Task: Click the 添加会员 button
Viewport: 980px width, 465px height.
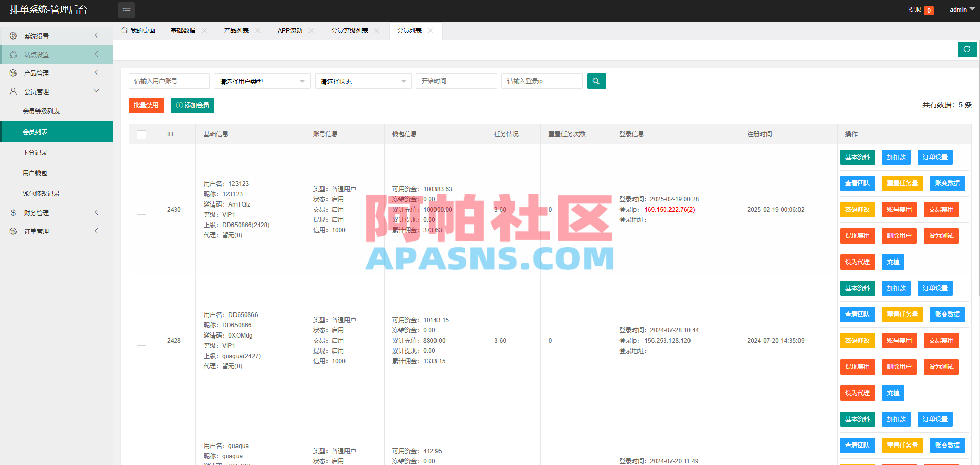Action: (x=192, y=105)
